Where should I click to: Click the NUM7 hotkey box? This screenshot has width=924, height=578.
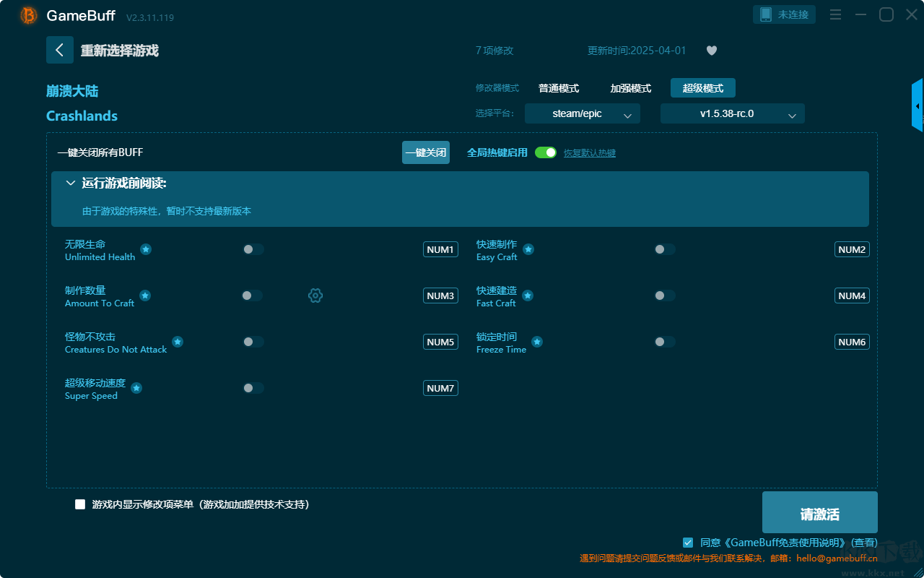point(440,388)
